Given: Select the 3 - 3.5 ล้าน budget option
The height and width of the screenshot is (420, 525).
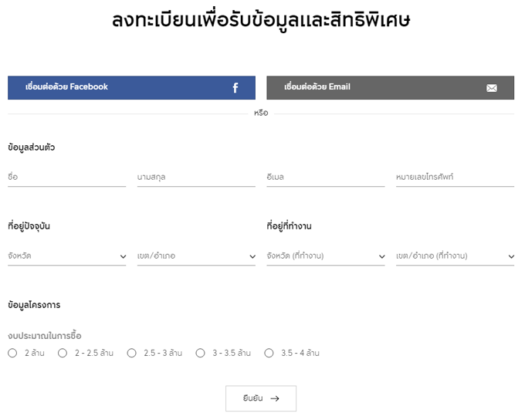Looking at the screenshot, I should coord(200,353).
